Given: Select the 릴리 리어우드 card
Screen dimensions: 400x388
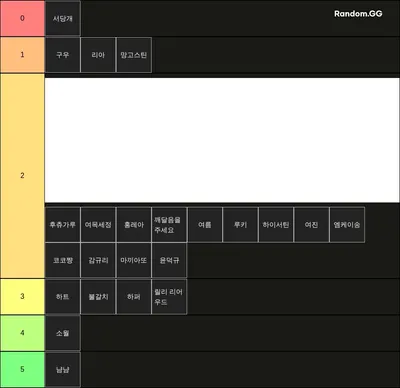Looking at the screenshot, I should [169, 297].
